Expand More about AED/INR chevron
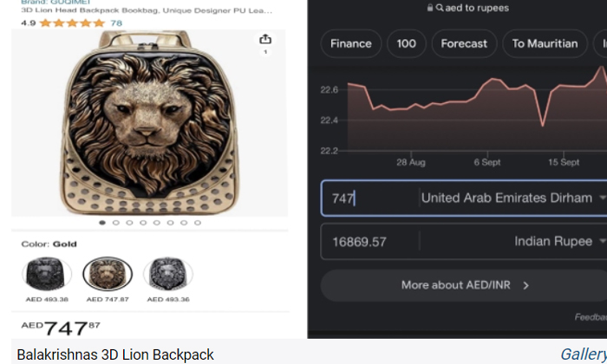 pyautogui.click(x=525, y=285)
